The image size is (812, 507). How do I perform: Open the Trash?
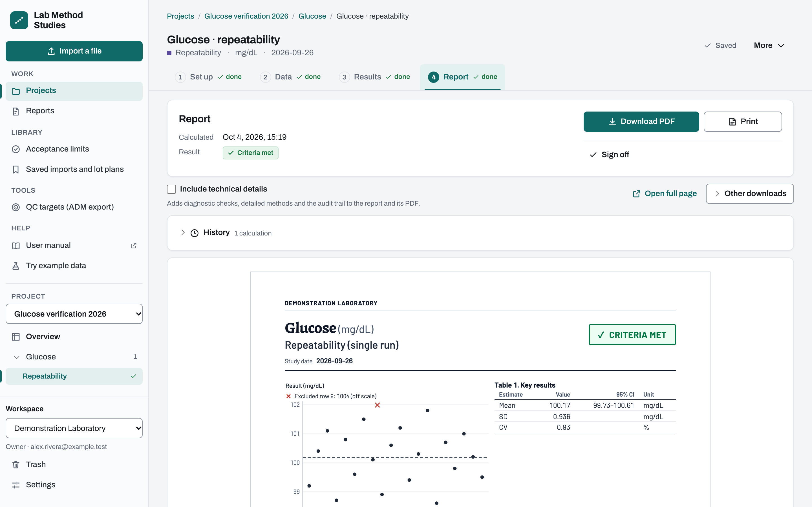74,464
